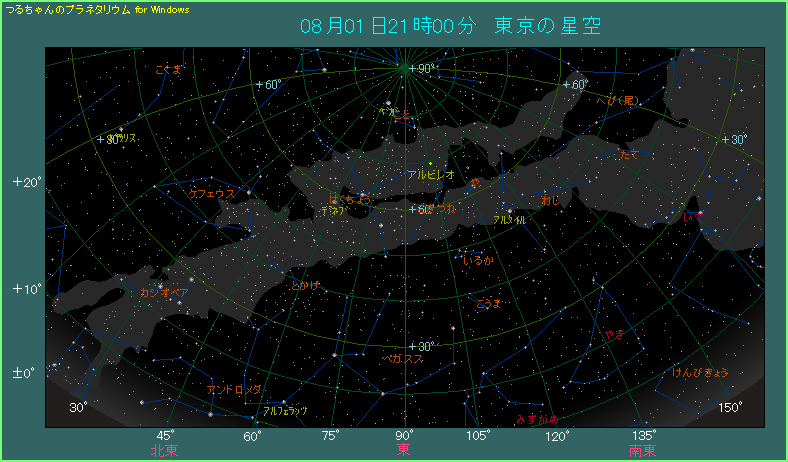788x462 pixels.
Task: Click the アルビレオ star label
Action: point(431,174)
